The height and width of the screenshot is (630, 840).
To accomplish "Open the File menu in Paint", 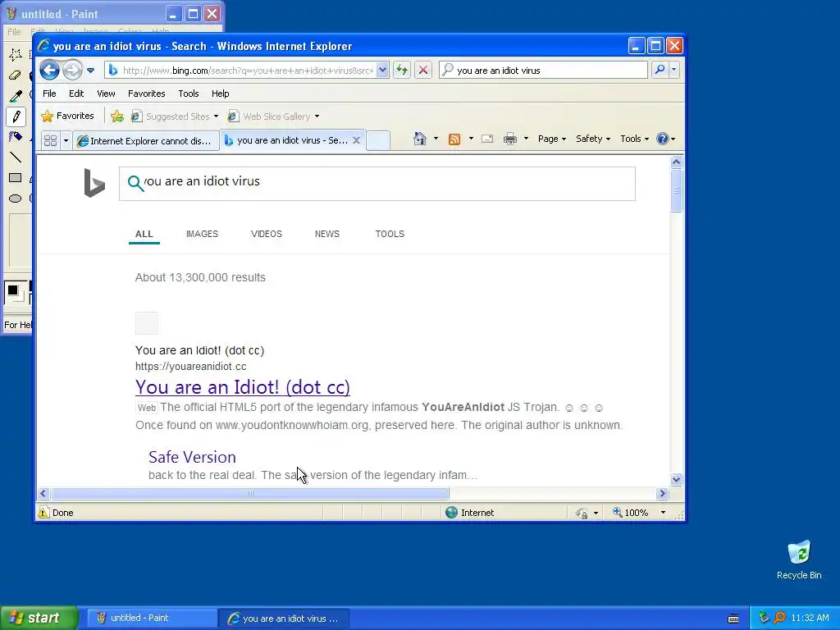I will tap(14, 32).
